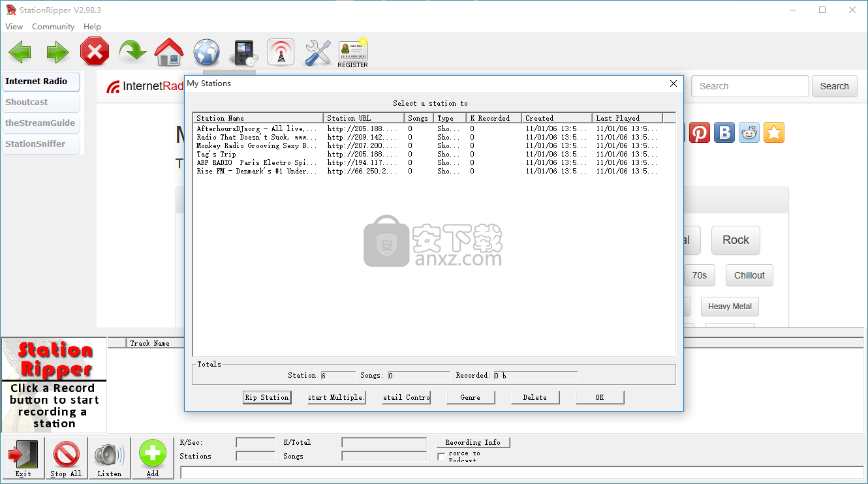
Task: Go forward with the green right arrow
Action: pos(57,52)
